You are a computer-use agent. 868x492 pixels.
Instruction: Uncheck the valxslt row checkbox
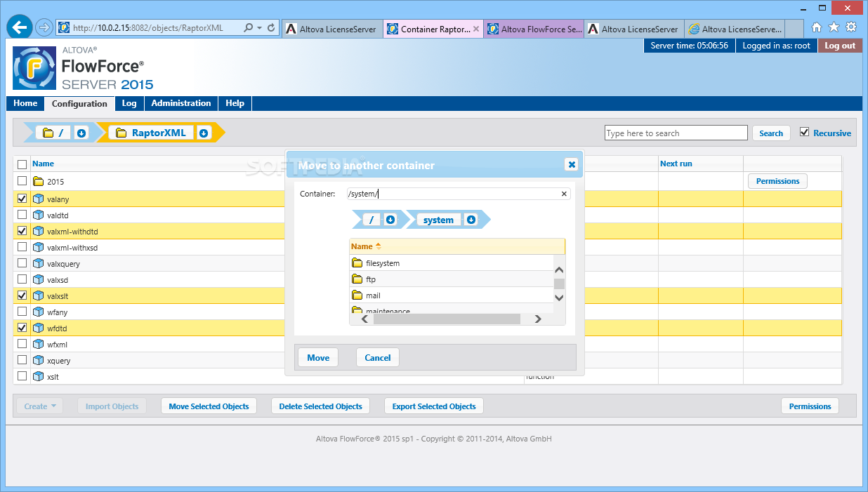tap(22, 295)
